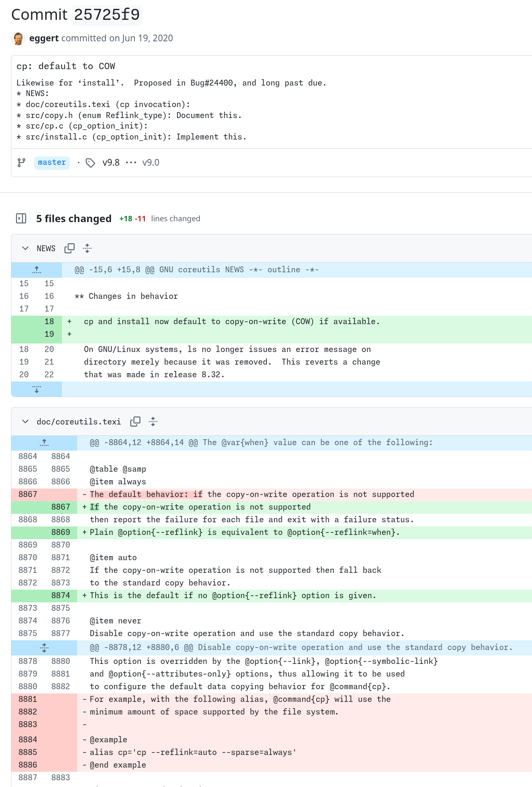
Task: Click the removed '@end example' line
Action: 118,765
